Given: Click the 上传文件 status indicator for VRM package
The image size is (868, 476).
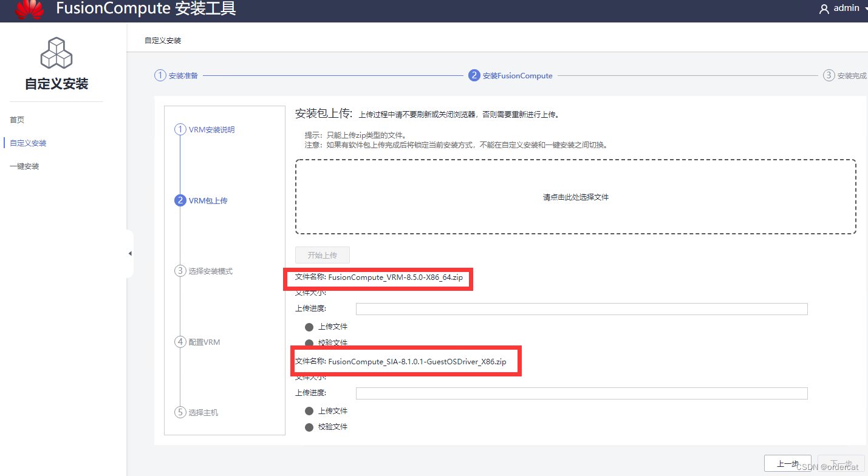Looking at the screenshot, I should (310, 326).
